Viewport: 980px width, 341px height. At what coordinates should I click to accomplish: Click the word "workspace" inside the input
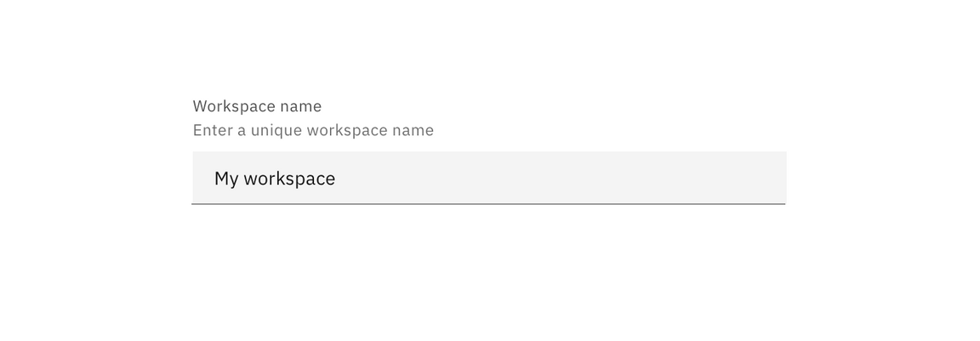pyautogui.click(x=289, y=179)
